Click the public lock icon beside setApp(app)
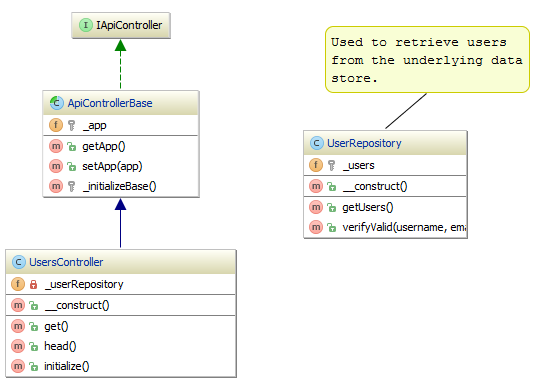Screen dimensions: 536x383 tap(71, 167)
